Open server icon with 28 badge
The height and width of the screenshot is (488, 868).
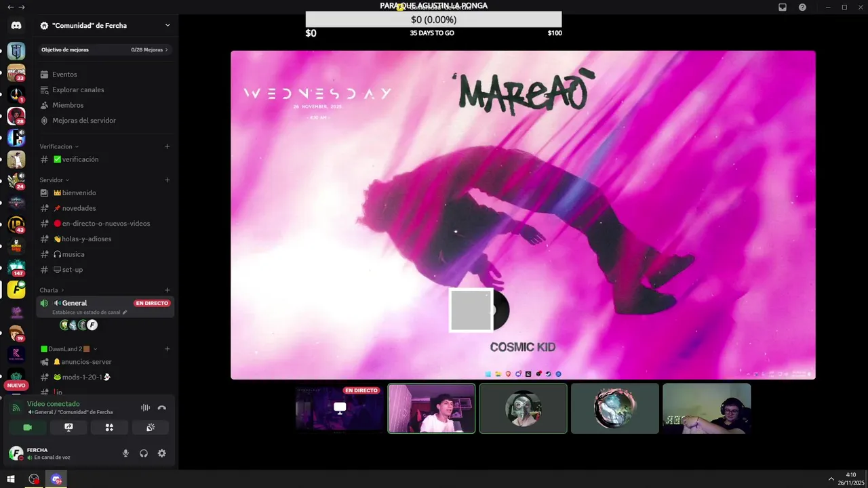pos(16,116)
